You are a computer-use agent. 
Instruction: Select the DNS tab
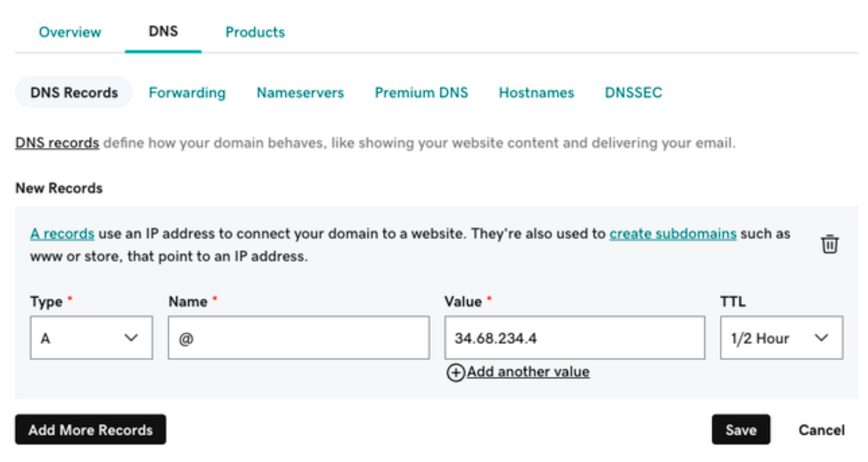[163, 31]
